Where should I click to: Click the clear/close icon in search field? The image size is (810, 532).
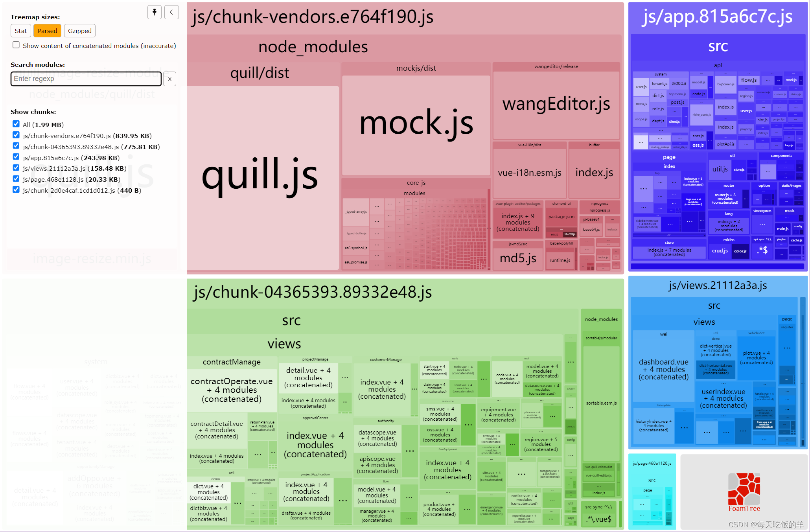point(171,78)
